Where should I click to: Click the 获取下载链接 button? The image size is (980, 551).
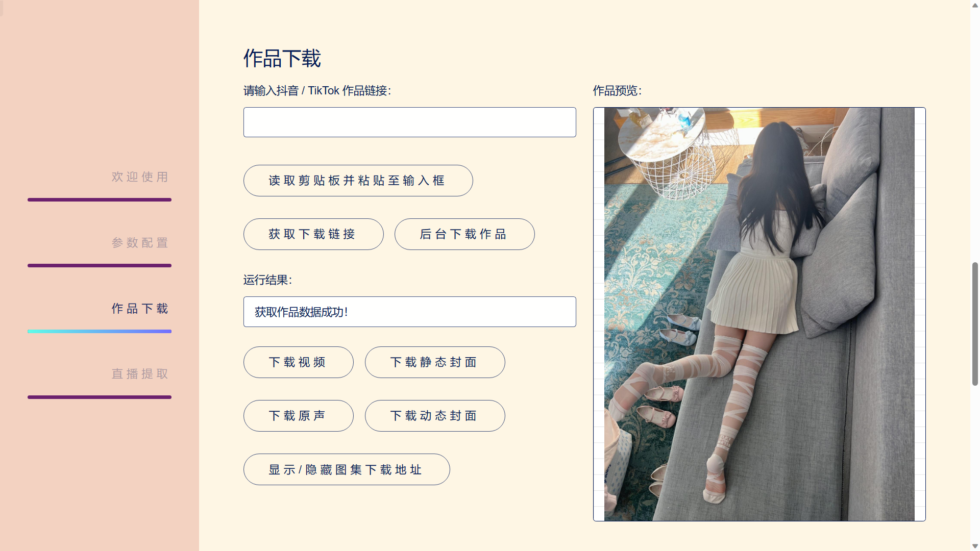coord(313,234)
